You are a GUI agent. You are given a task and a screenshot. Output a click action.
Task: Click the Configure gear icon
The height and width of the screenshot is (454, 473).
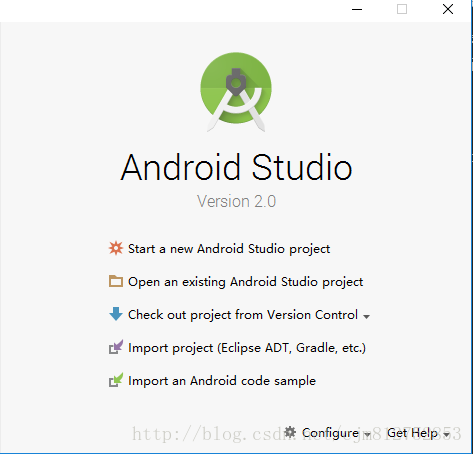click(x=290, y=432)
